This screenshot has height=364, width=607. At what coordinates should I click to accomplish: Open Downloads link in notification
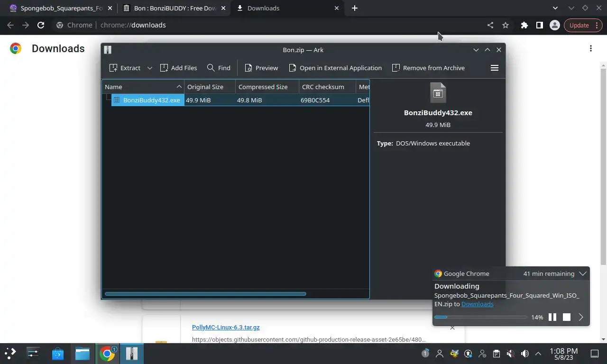[478, 304]
